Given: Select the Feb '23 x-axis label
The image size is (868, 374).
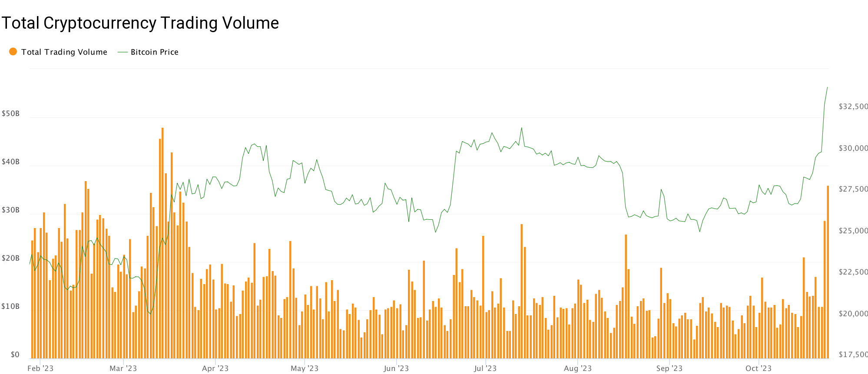Looking at the screenshot, I should tap(40, 368).
